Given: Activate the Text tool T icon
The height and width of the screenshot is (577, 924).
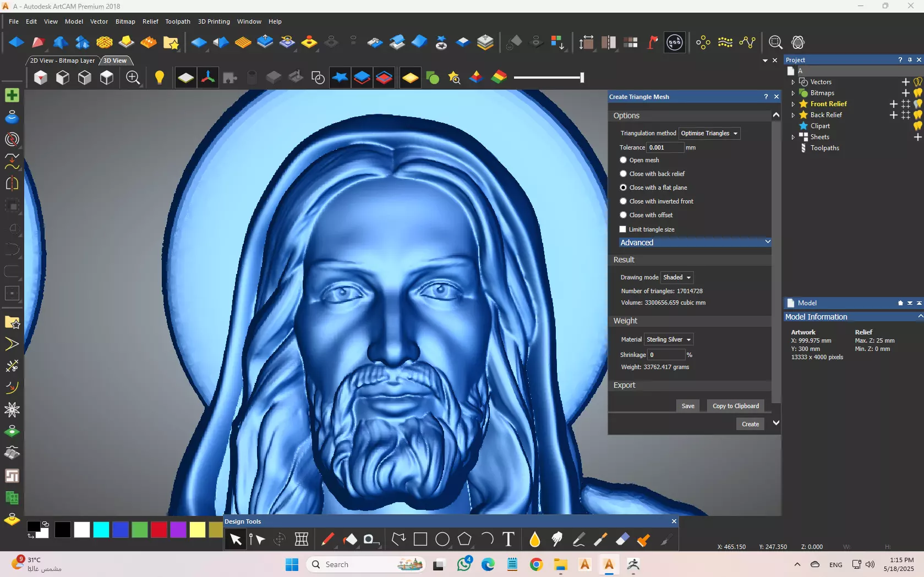Looking at the screenshot, I should click(x=509, y=540).
